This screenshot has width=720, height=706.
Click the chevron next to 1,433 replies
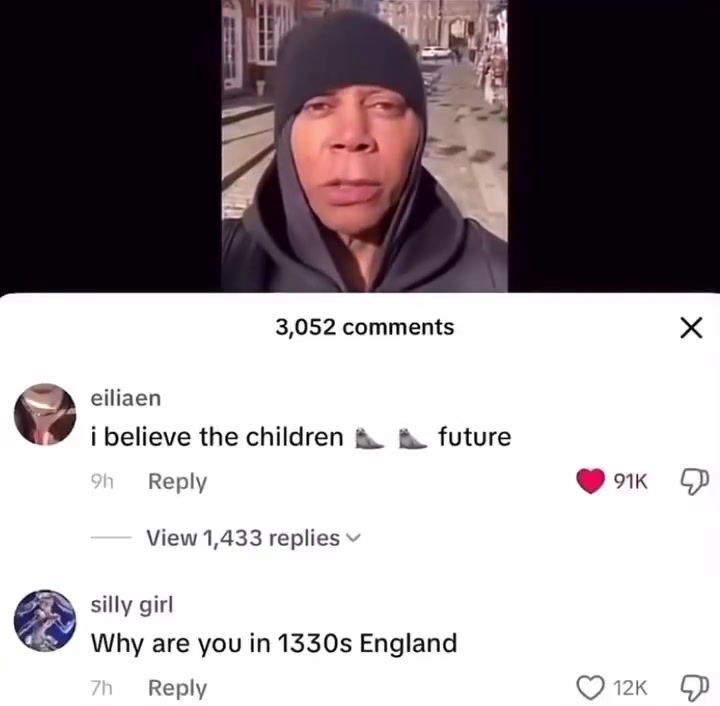354,538
